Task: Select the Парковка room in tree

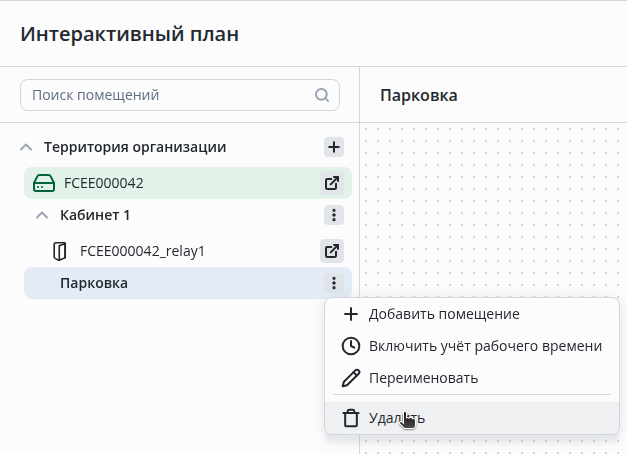Action: 94,283
